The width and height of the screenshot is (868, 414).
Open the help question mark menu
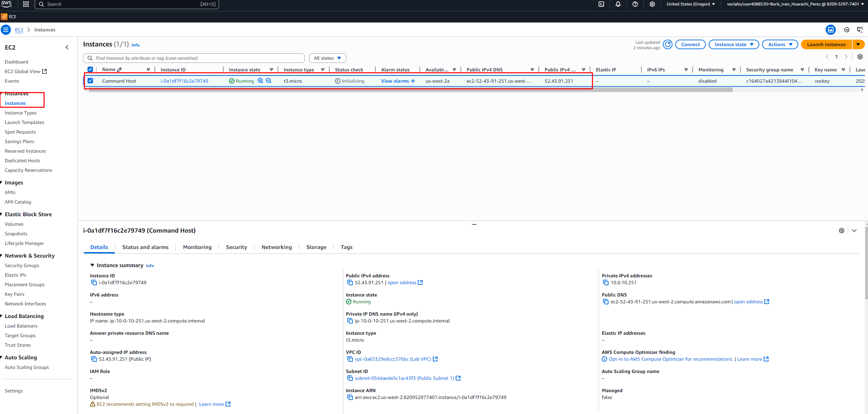[635, 4]
